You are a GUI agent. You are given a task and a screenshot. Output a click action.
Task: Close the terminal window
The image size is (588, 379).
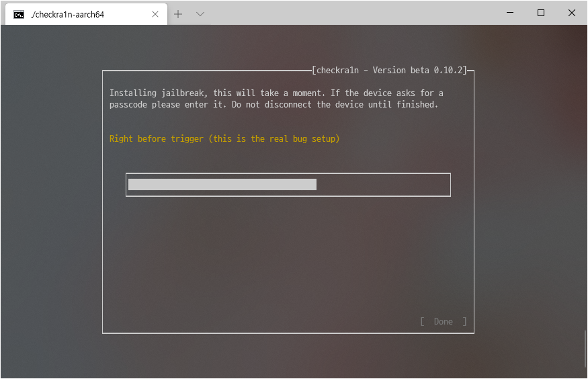point(571,13)
